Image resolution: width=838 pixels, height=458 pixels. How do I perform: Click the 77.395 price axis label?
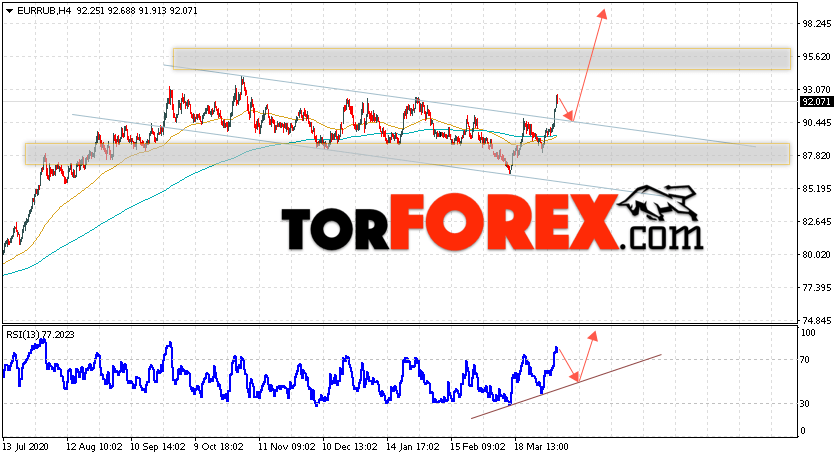[x=817, y=288]
